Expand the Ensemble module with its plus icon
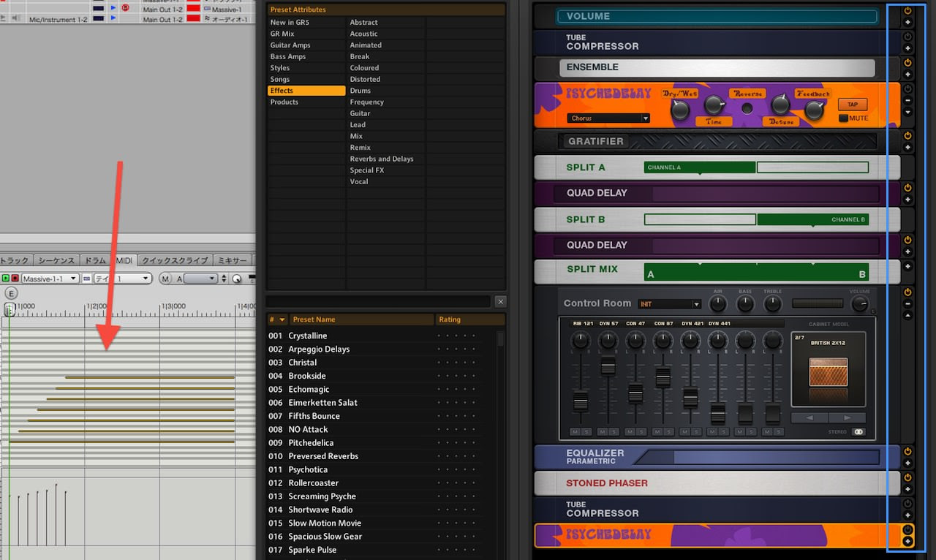Viewport: 936px width, 560px height. 907,75
